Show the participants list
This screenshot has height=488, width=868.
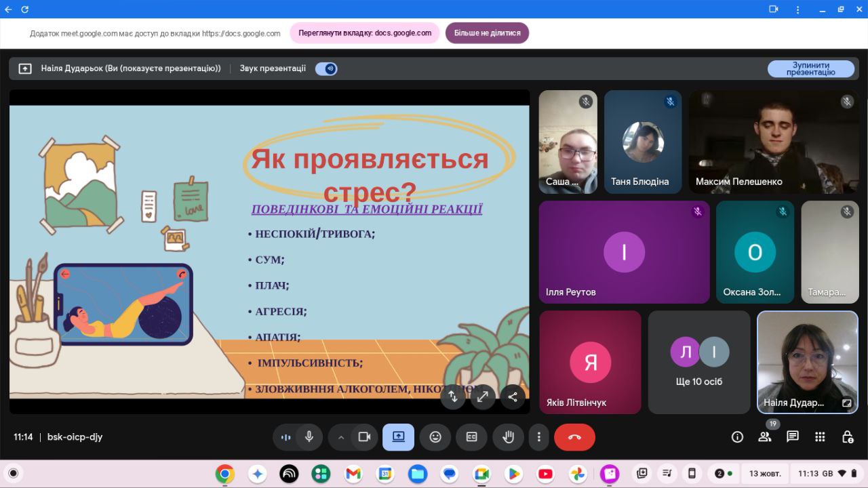pos(765,437)
